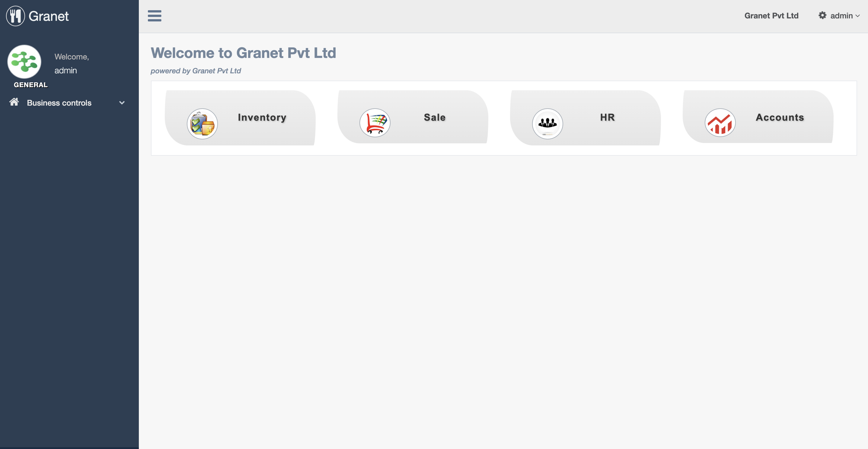Viewport: 868px width, 449px height.
Task: Click the Granet brand title in sidebar
Action: point(49,16)
